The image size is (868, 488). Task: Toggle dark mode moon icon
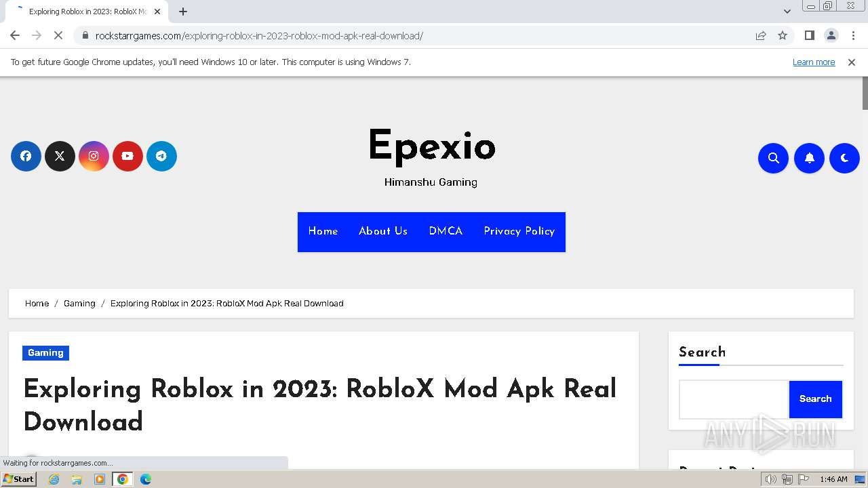click(844, 158)
